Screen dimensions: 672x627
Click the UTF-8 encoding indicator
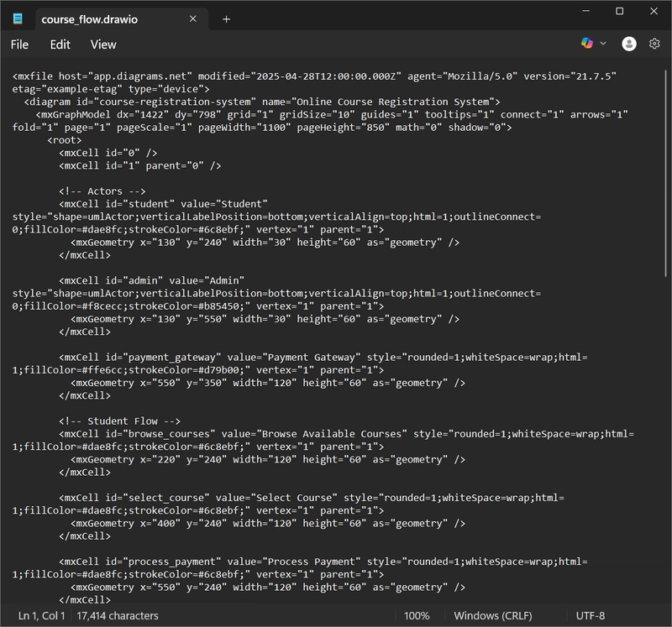pos(591,616)
